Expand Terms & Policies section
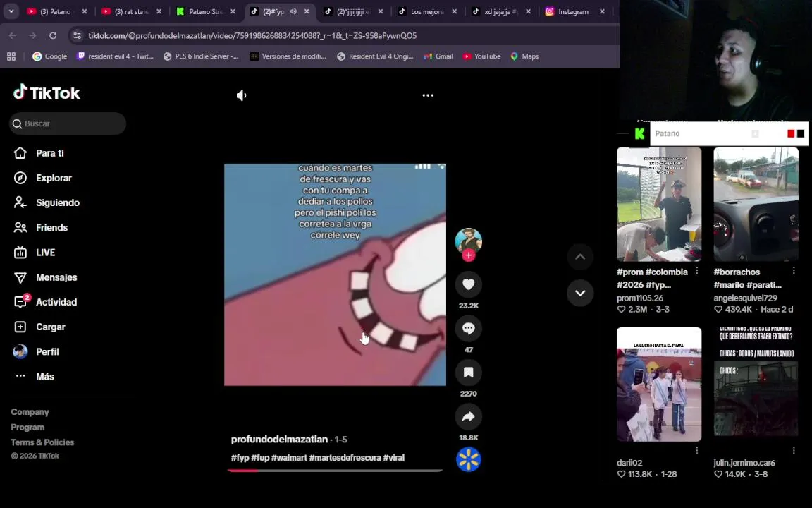The width and height of the screenshot is (812, 508). (42, 442)
